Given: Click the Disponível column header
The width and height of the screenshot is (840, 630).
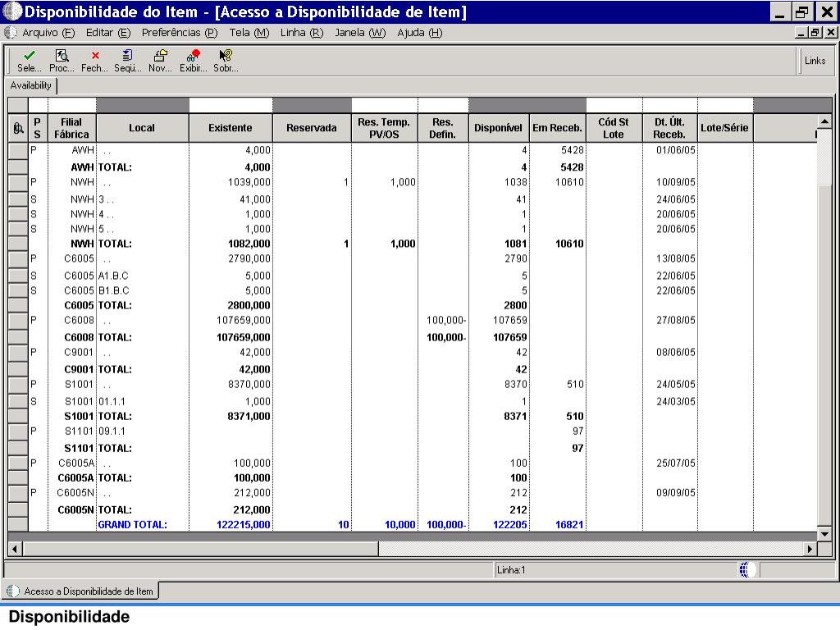Looking at the screenshot, I should pyautogui.click(x=498, y=128).
